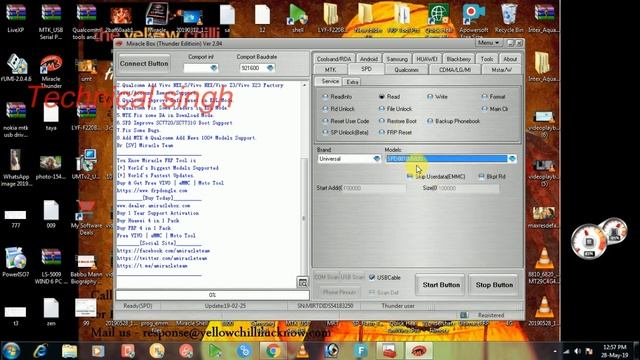The width and height of the screenshot is (640, 360).
Task: Open the Brand dropdown showing Universal
Action: coord(349,159)
